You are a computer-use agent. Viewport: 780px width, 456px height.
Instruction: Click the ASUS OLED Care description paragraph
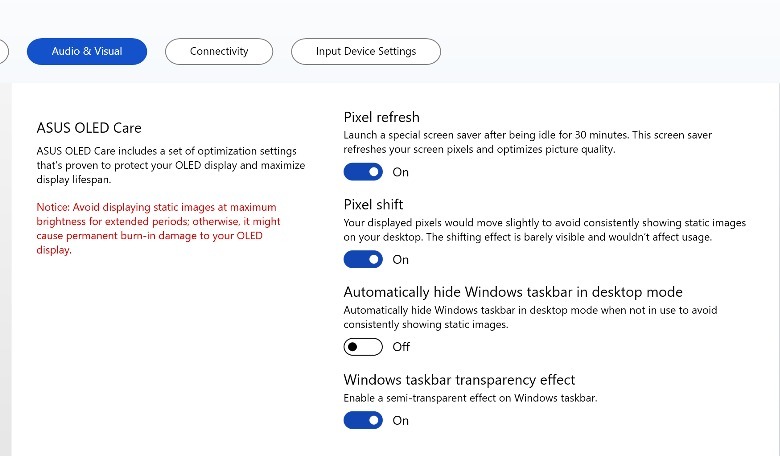[170, 165]
